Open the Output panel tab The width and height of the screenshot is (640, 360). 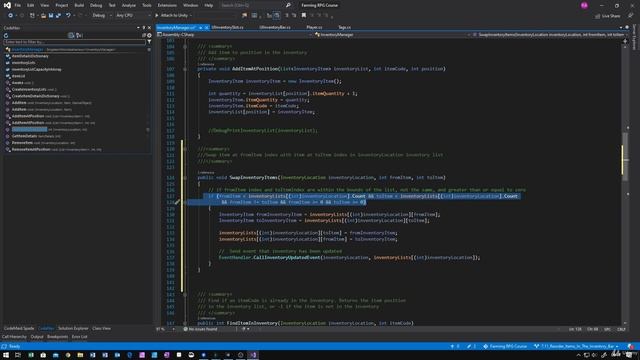(x=37, y=337)
